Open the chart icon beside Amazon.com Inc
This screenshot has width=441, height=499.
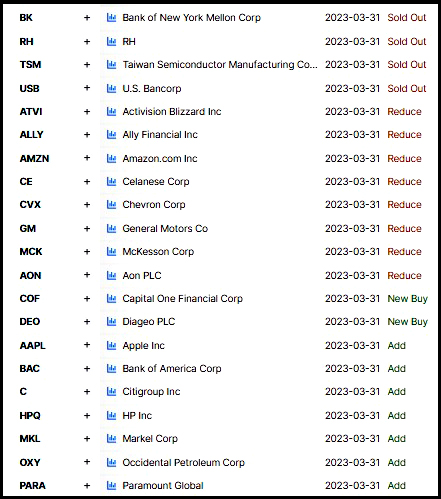coord(111,158)
